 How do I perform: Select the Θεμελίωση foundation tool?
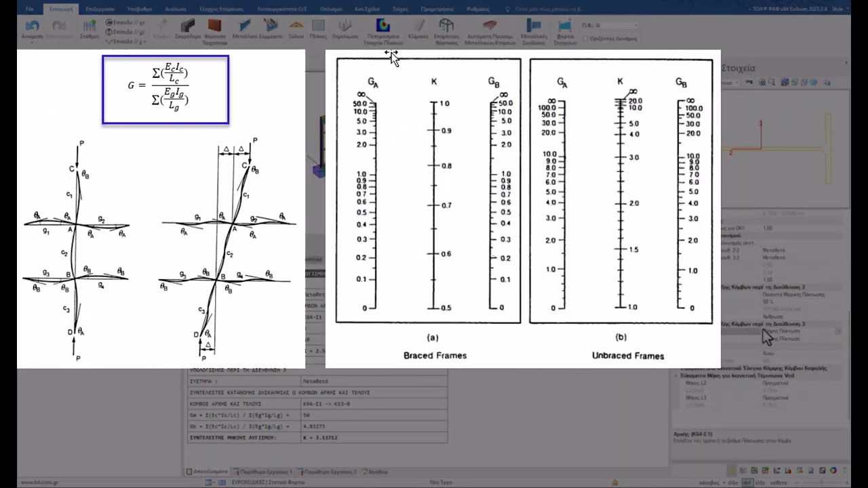point(345,29)
